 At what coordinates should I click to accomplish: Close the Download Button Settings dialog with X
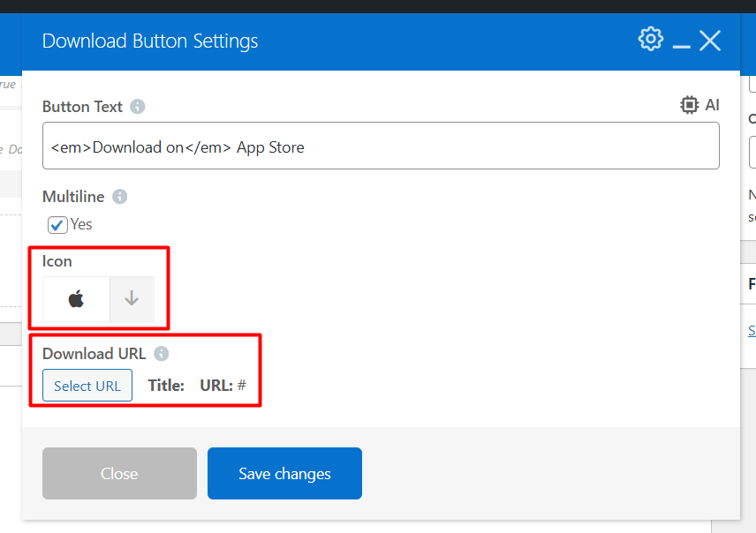[x=710, y=41]
